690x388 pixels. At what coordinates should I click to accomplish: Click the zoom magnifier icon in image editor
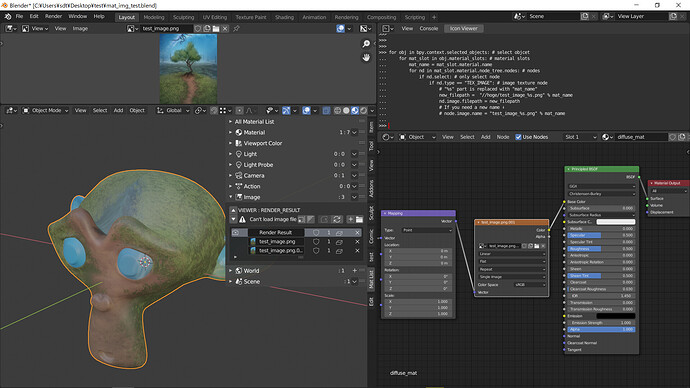pos(366,44)
